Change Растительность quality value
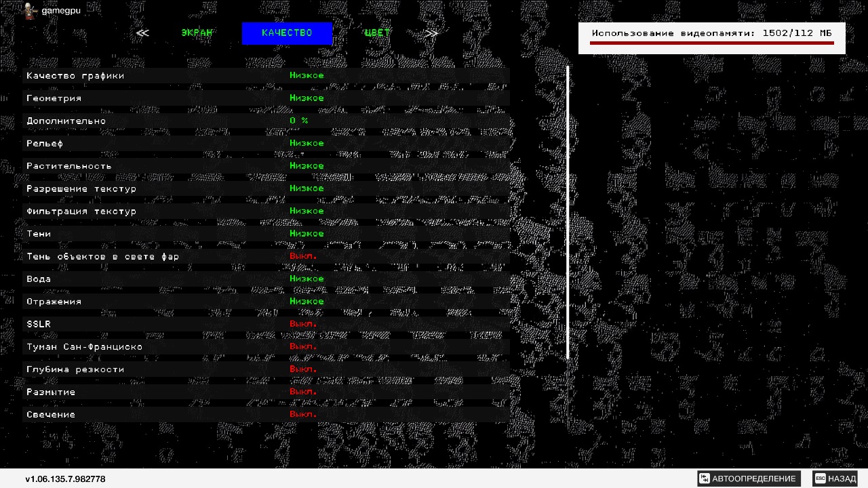 tap(307, 166)
